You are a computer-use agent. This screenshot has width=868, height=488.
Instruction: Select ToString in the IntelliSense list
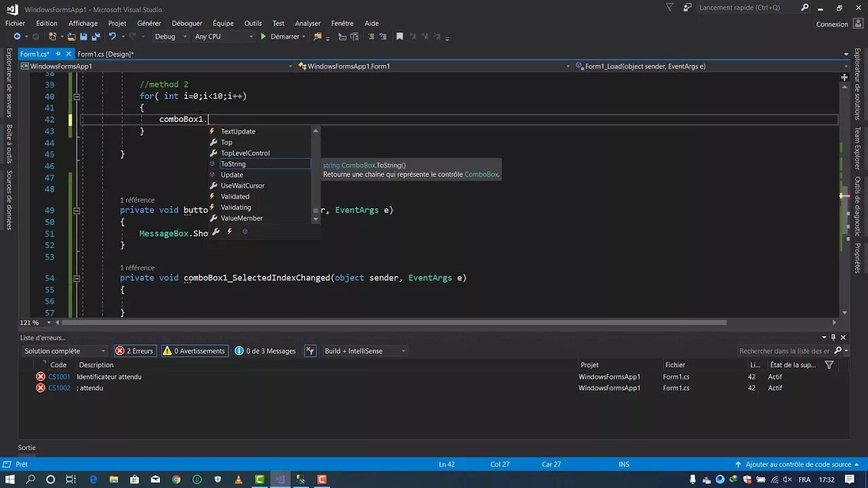(233, 163)
